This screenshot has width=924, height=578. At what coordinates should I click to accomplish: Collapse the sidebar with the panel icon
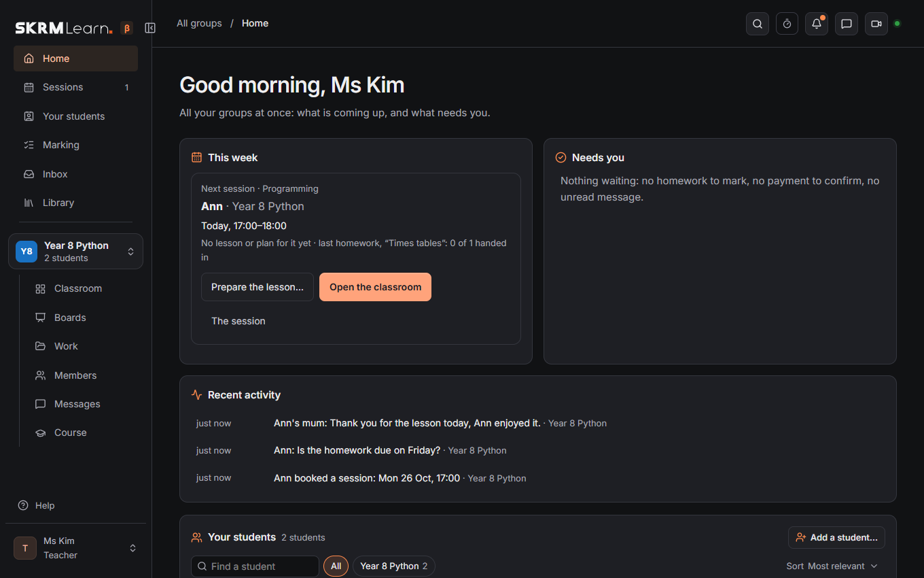150,28
